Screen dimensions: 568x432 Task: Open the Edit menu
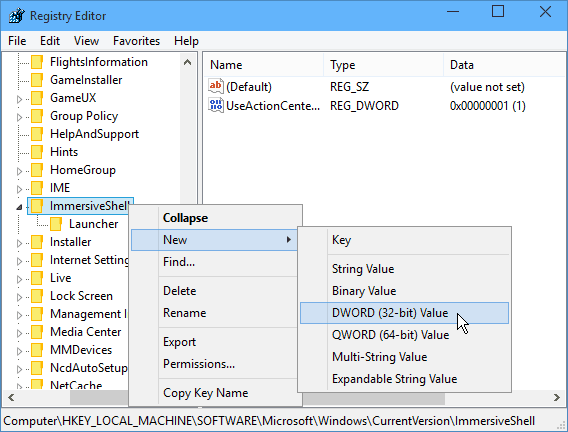(50, 41)
